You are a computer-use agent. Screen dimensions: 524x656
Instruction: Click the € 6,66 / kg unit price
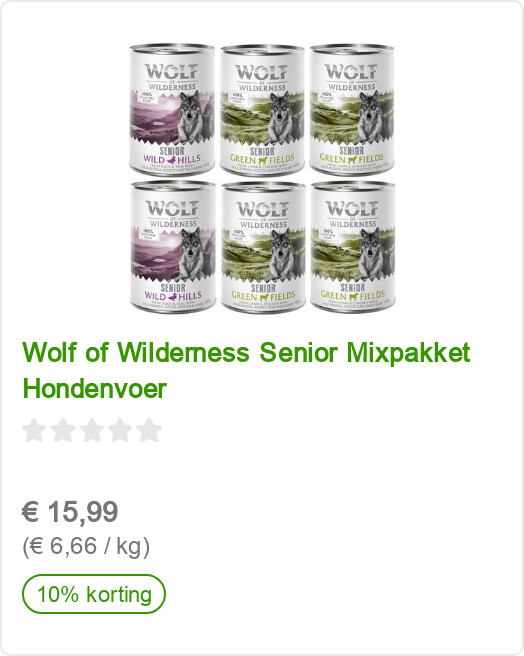point(86,546)
